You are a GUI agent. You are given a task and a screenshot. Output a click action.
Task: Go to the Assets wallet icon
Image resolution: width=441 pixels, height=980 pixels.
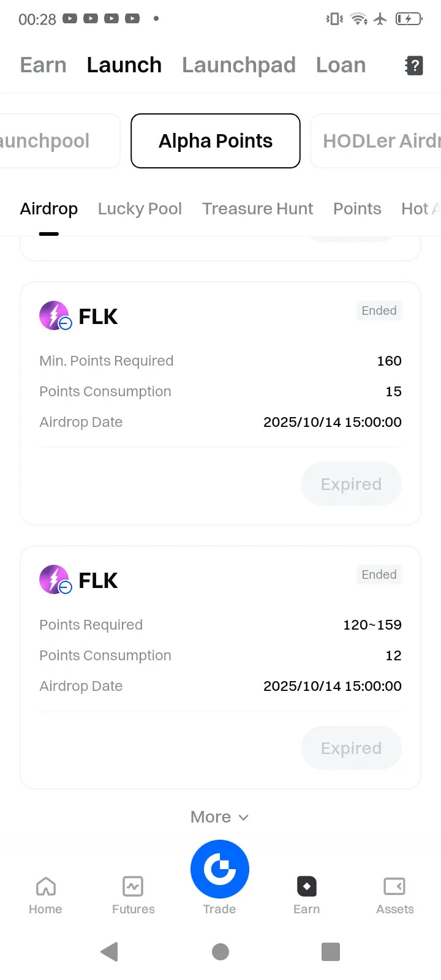click(394, 886)
